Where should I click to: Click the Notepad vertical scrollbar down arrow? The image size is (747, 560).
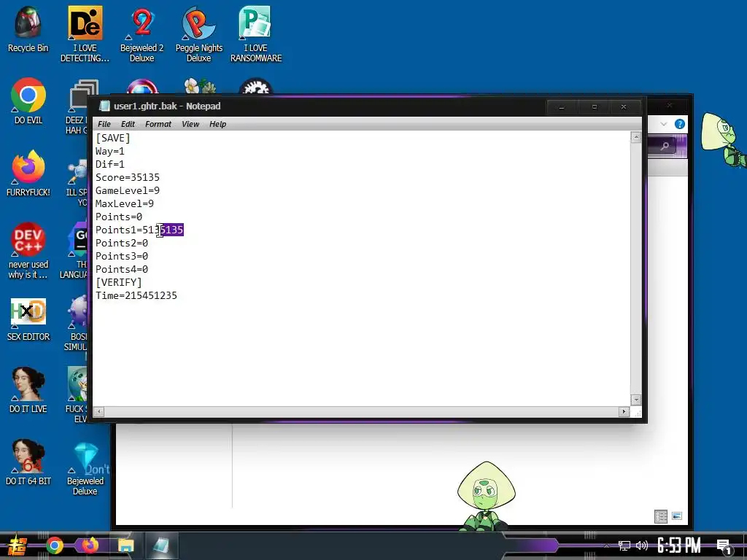tap(635, 400)
